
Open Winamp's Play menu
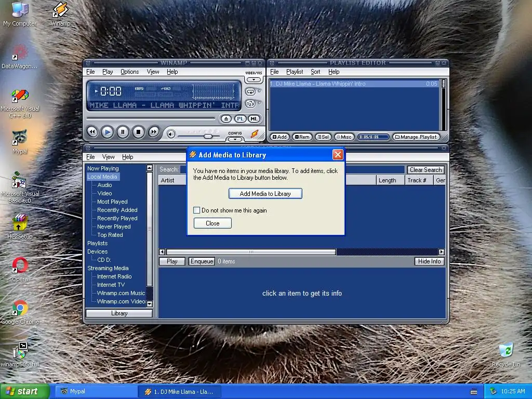point(108,72)
